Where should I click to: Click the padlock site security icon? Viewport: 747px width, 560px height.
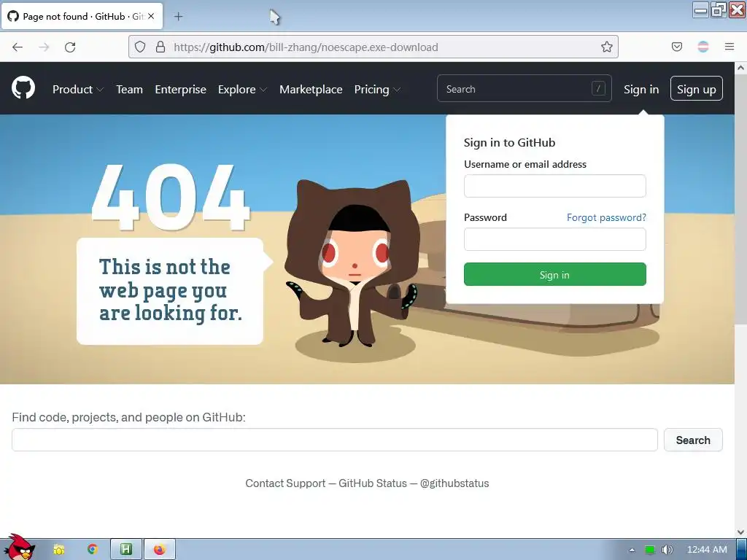pos(160,47)
